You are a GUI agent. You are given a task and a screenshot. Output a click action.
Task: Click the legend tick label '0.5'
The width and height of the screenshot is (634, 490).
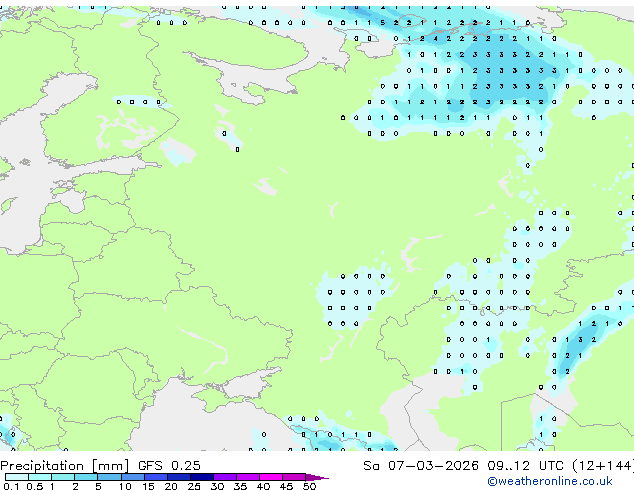pos(35,486)
